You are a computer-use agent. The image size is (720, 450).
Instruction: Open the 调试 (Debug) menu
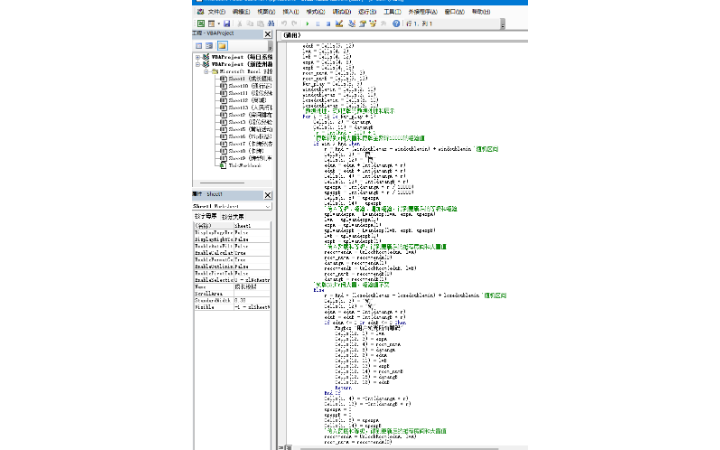pos(341,11)
